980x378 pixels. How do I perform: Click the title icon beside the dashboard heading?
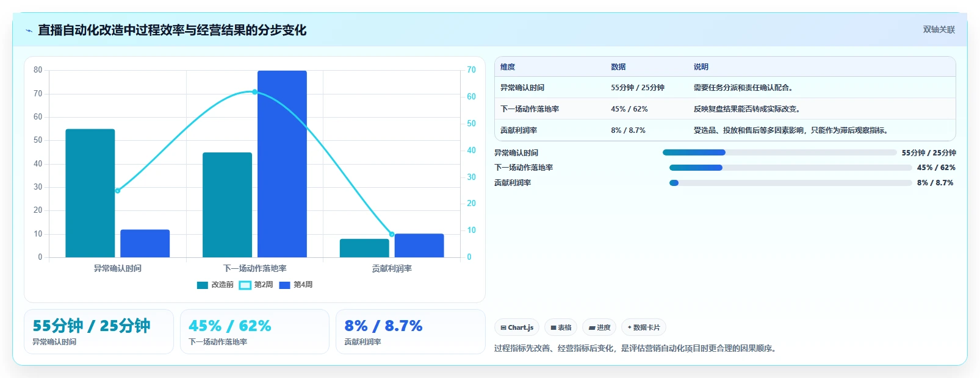click(x=29, y=30)
